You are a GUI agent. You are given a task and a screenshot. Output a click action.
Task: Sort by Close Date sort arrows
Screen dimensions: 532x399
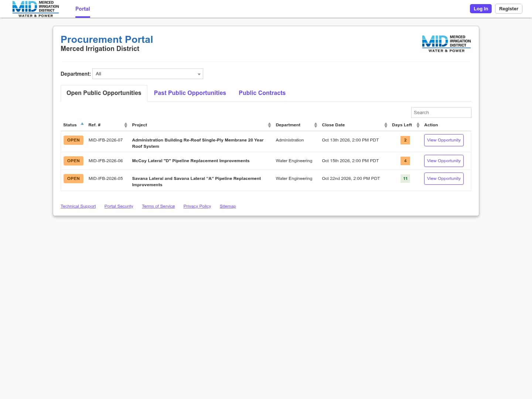[x=386, y=125]
